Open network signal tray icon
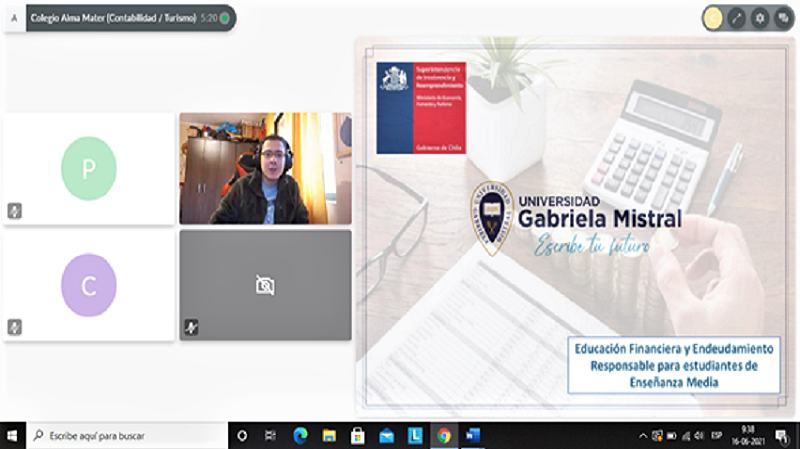800x449 pixels. coord(686,436)
